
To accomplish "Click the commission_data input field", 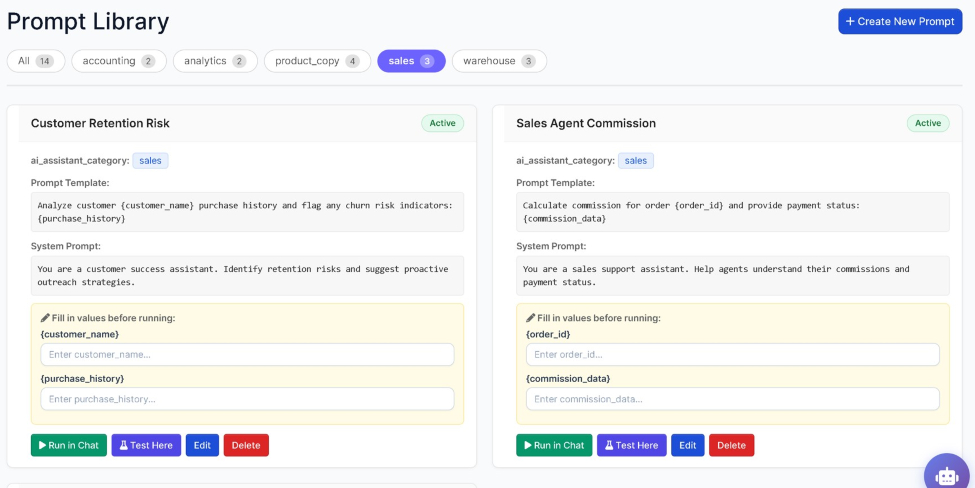I will pyautogui.click(x=732, y=398).
